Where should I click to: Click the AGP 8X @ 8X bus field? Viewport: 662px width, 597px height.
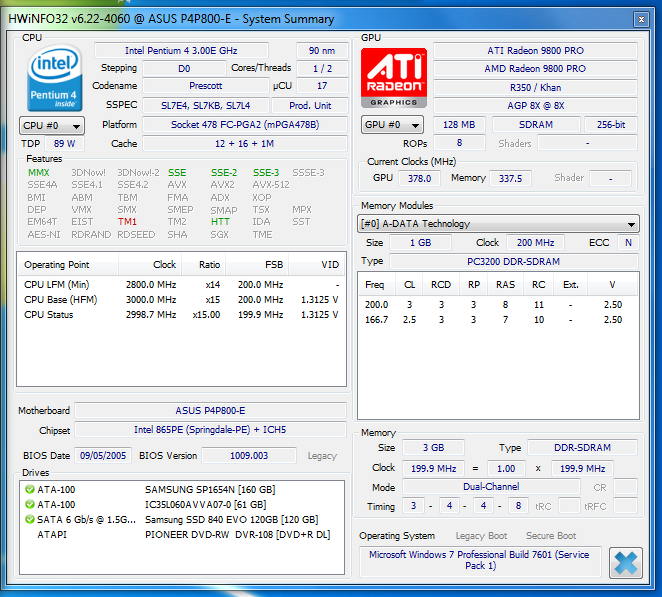pos(535,106)
